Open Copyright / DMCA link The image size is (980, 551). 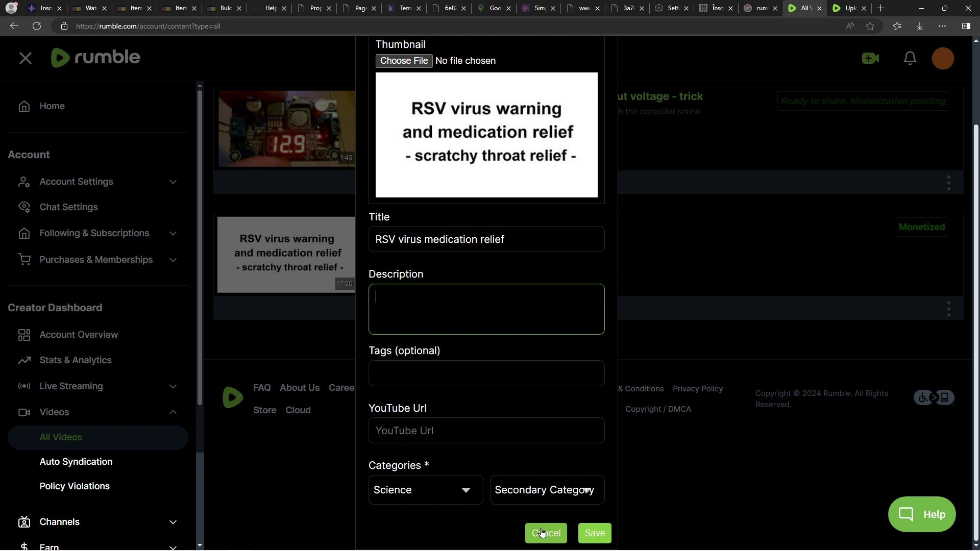pyautogui.click(x=658, y=409)
